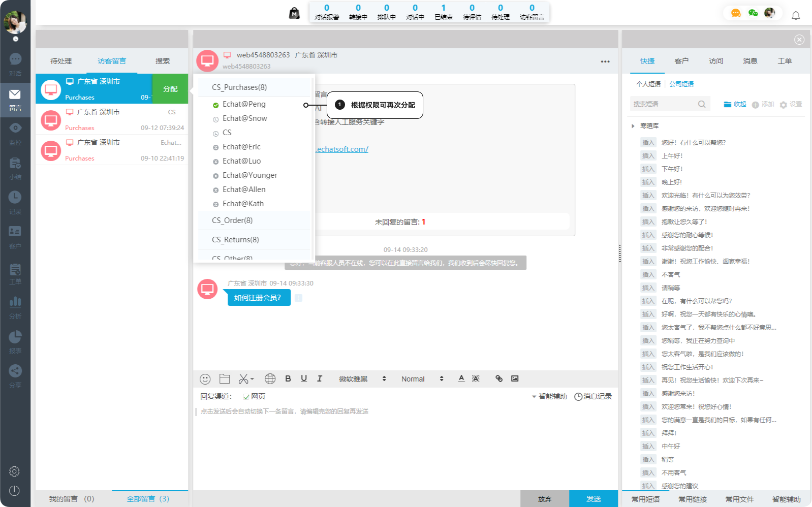Open the screenshot scissors tool
This screenshot has height=507, width=812.
click(x=244, y=379)
